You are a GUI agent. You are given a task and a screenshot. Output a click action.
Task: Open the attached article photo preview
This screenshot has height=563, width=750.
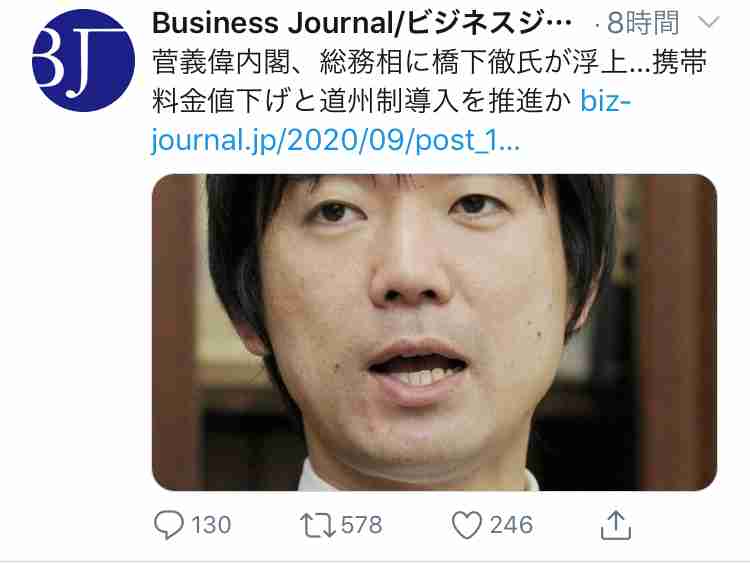point(434,332)
